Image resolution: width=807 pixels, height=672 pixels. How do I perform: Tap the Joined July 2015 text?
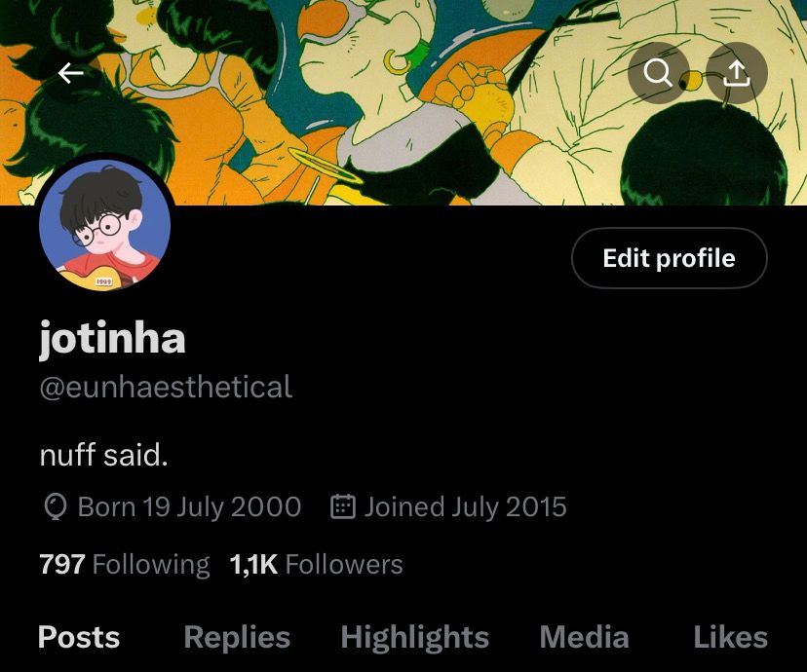pyautogui.click(x=465, y=507)
